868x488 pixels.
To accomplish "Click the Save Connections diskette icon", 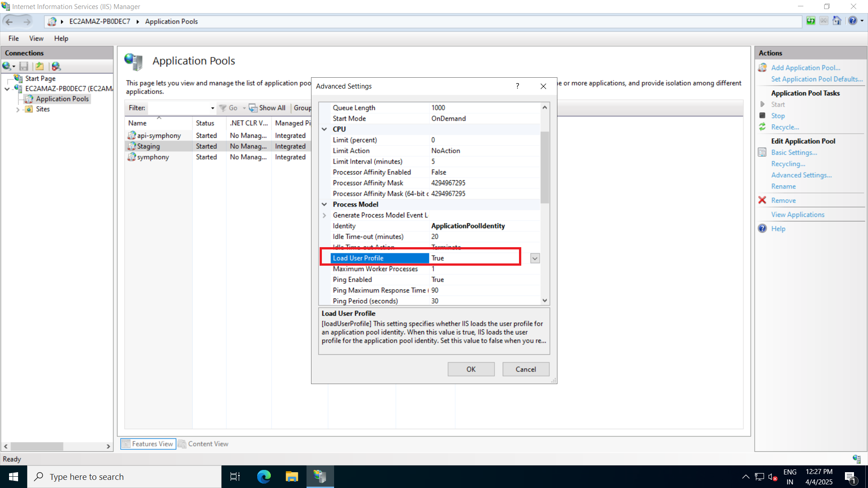I will 24,66.
